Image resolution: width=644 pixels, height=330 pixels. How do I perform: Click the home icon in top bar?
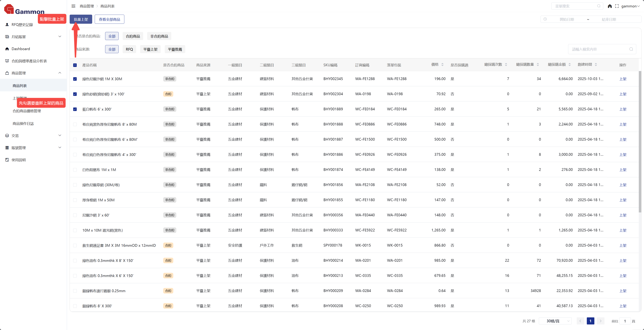click(x=610, y=6)
